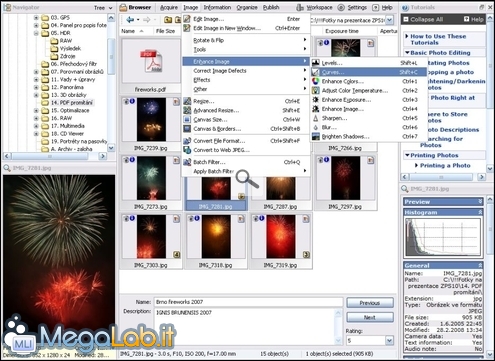Click the Previous button

point(370,303)
